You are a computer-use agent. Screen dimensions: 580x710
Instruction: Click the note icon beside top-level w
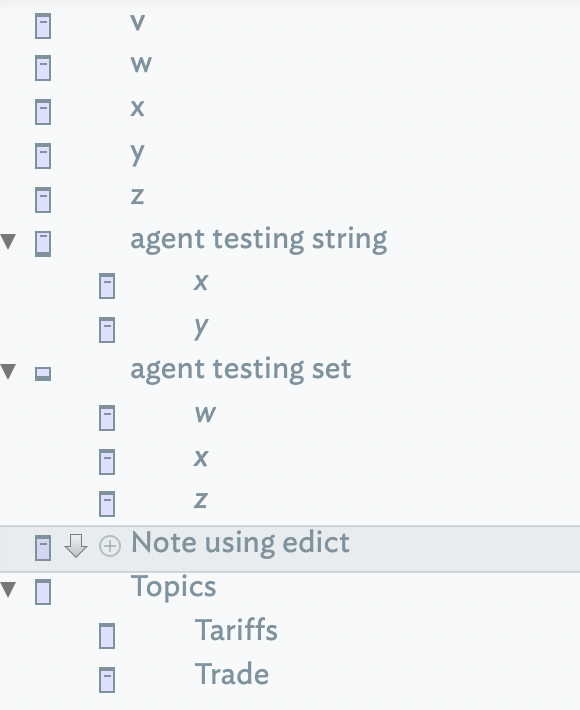point(43,68)
